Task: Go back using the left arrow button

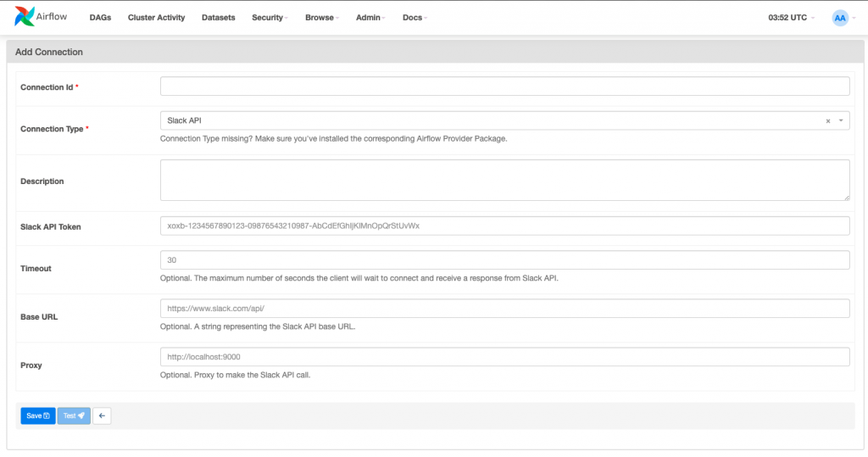Action: coord(102,415)
